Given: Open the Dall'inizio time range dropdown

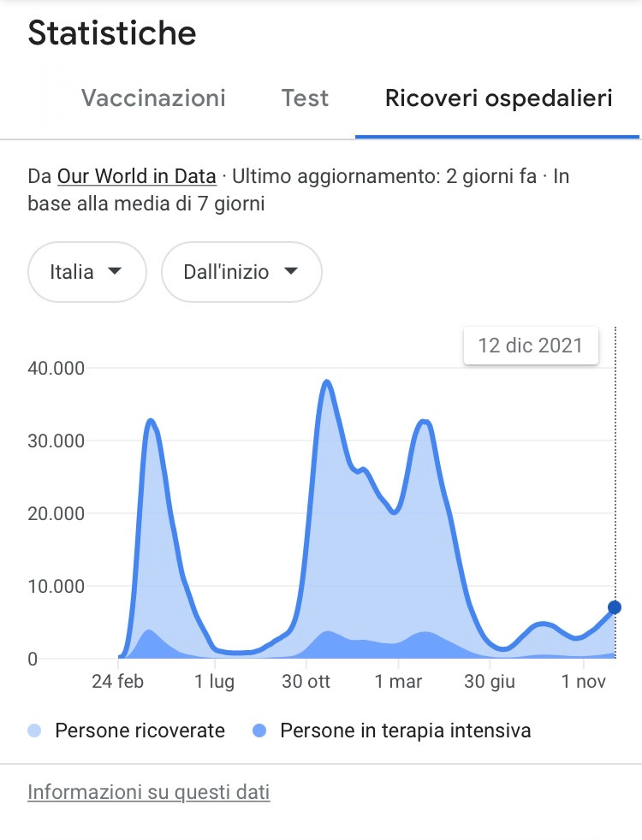Looking at the screenshot, I should [x=241, y=272].
